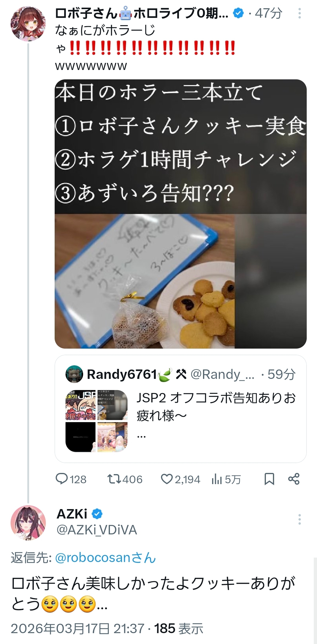317x644 pixels.
Task: Like the tweet with 2,194 hearts
Action: [167, 479]
